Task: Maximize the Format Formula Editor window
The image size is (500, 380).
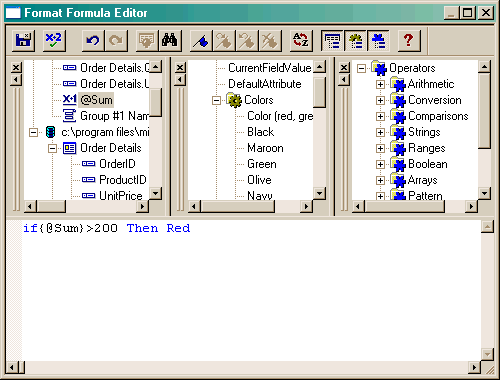Action: tap(467, 13)
